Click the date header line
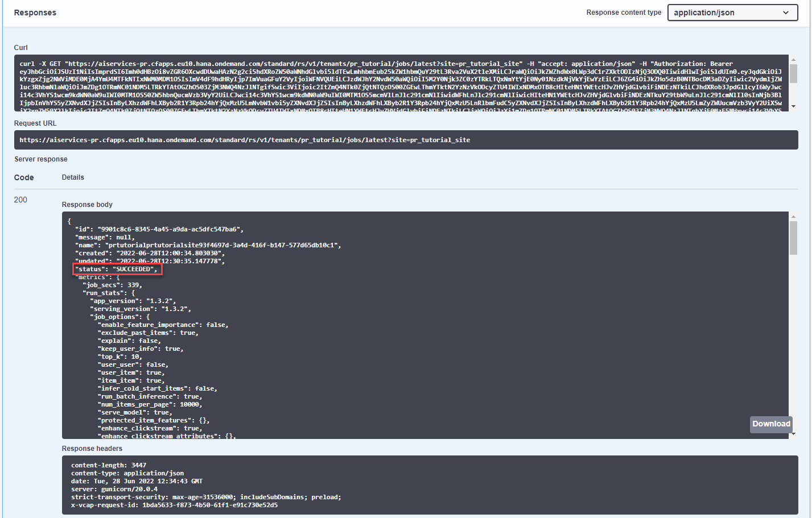The image size is (812, 518). coord(137,481)
